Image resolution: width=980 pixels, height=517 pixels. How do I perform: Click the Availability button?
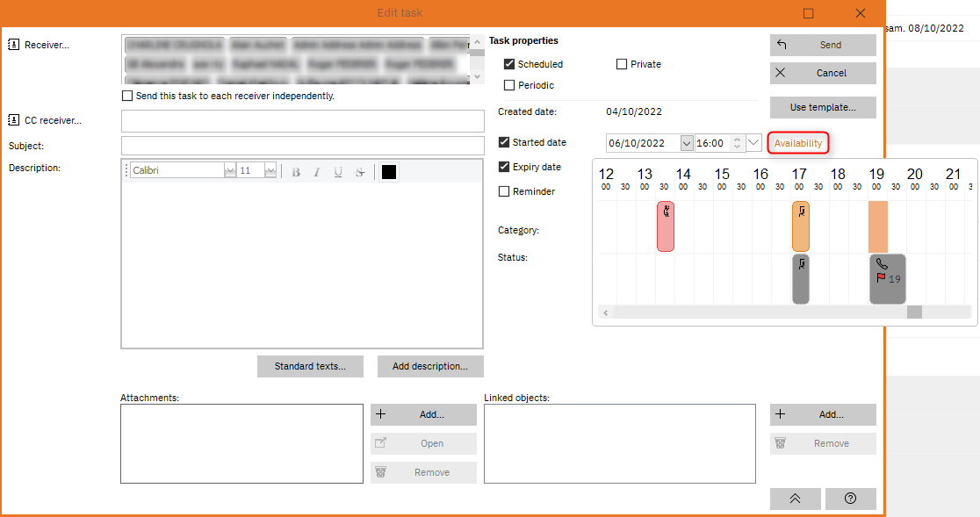click(x=798, y=143)
